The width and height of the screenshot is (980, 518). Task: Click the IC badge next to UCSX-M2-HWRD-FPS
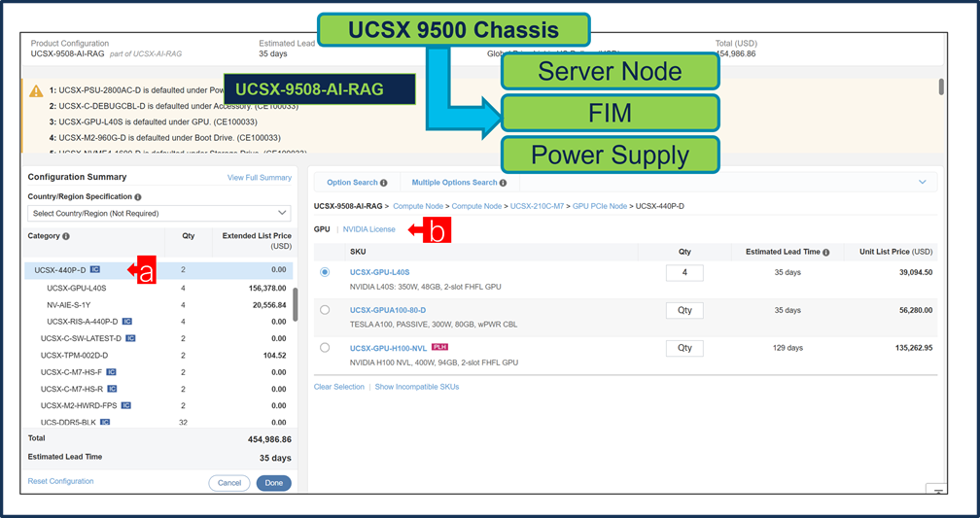pos(126,406)
